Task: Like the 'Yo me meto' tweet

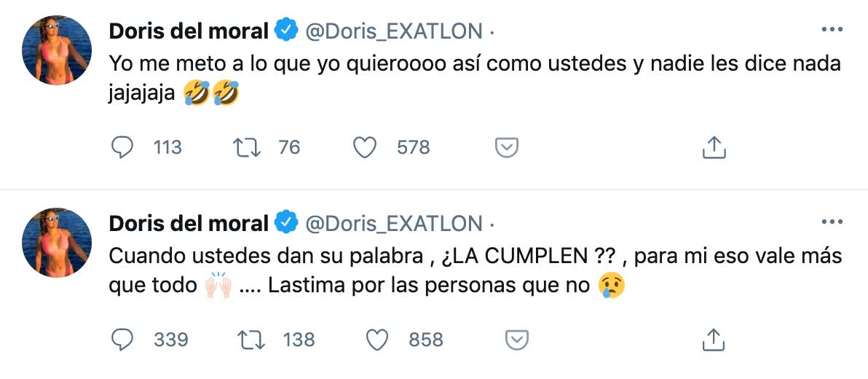Action: coord(364,148)
